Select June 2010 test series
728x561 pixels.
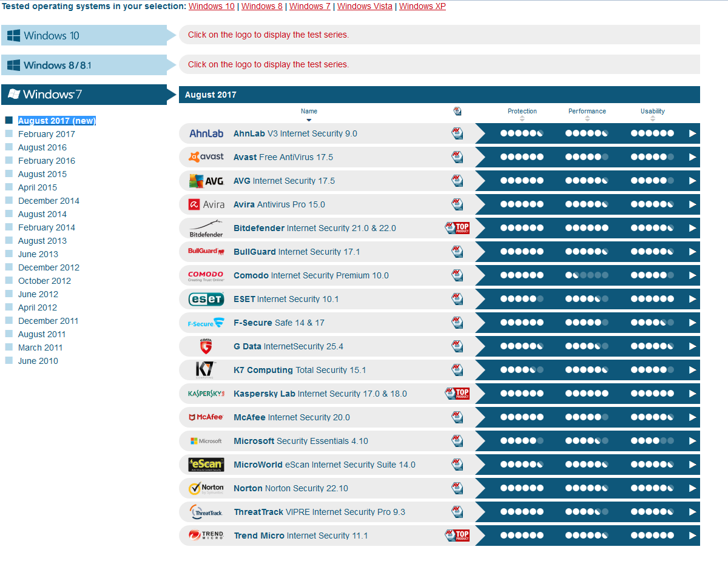pos(38,361)
